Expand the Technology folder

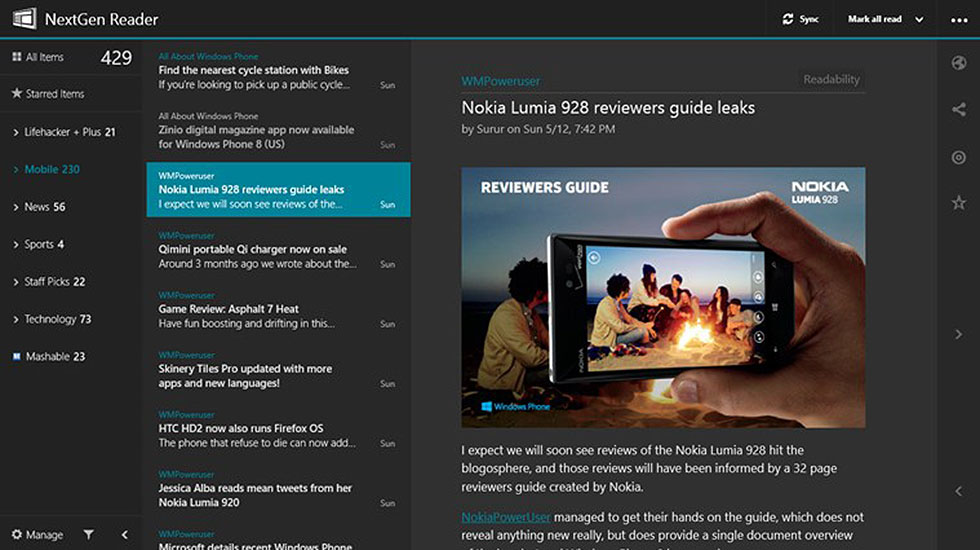[x=16, y=320]
